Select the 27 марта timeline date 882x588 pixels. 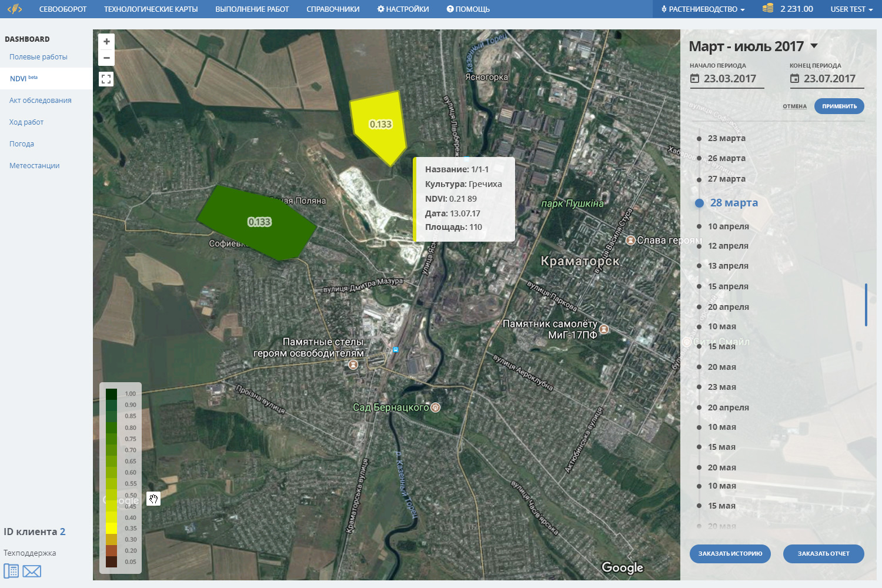click(727, 179)
